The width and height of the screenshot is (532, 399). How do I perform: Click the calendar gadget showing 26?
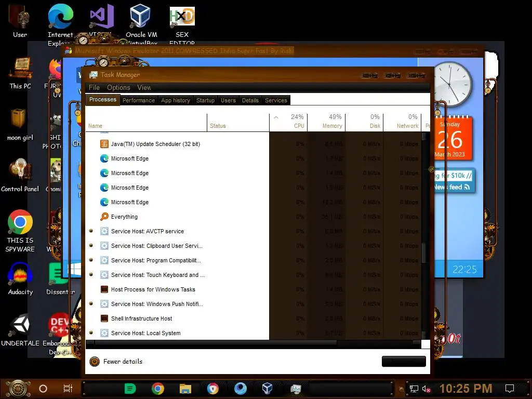coord(453,139)
